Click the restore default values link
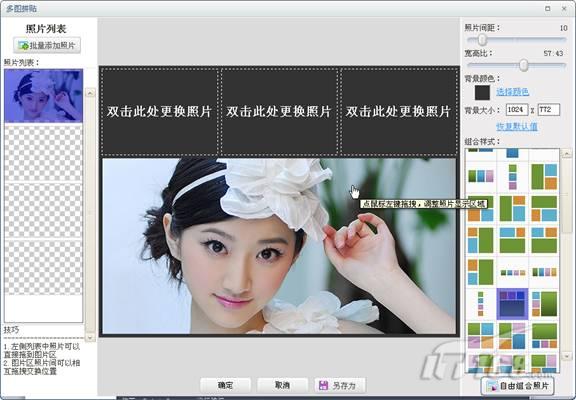The width and height of the screenshot is (576, 400). click(x=517, y=127)
